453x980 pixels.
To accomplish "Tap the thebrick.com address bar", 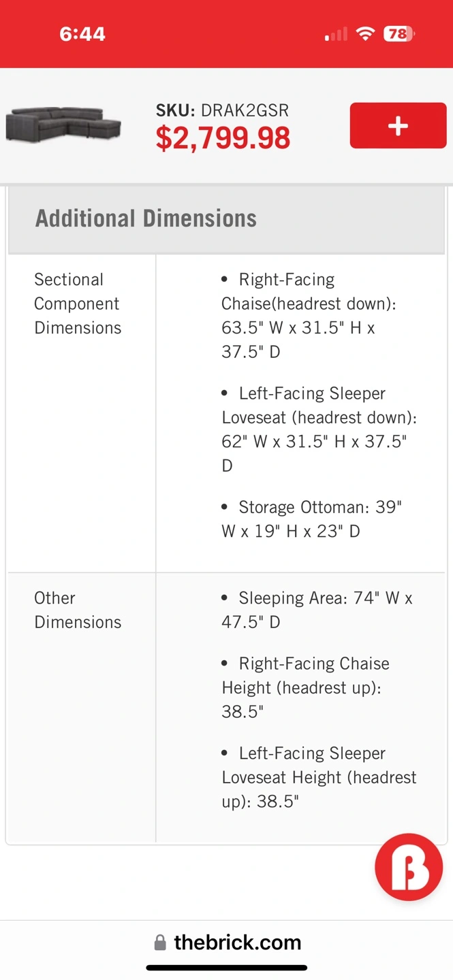I will click(237, 943).
